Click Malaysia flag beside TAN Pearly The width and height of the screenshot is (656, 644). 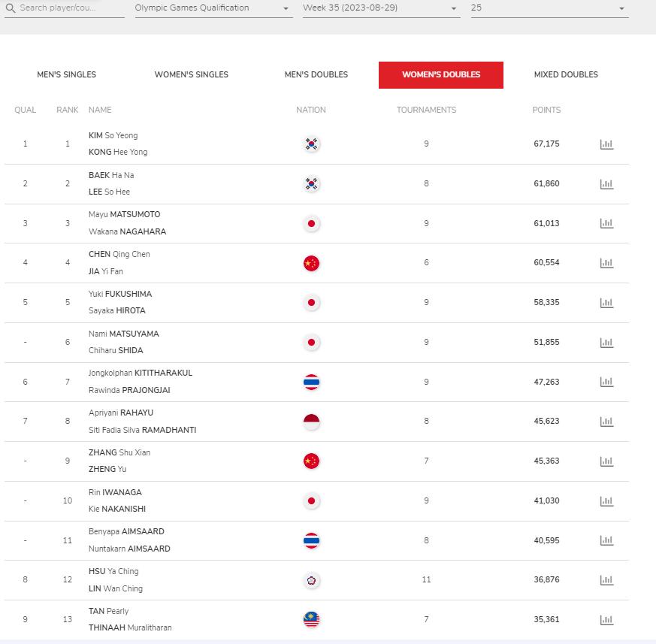pyautogui.click(x=311, y=620)
